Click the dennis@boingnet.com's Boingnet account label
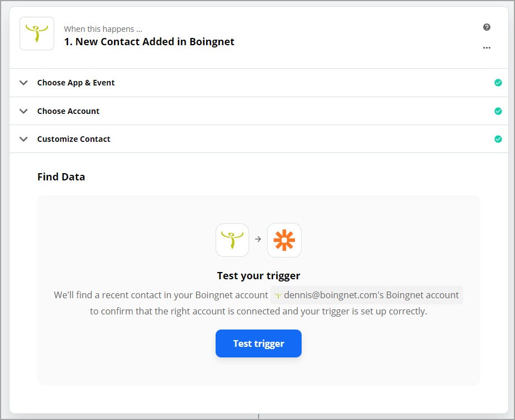This screenshot has height=420, width=515. pos(367,295)
